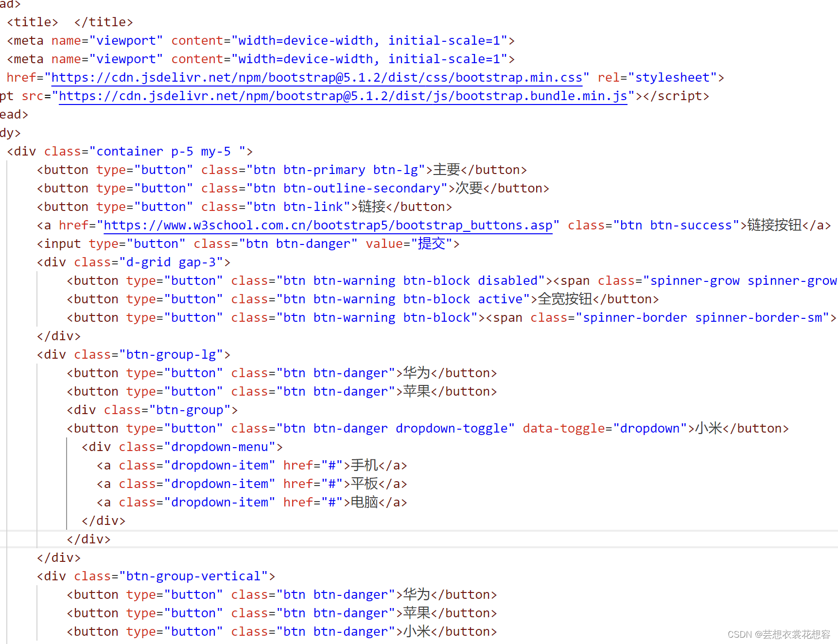Click the 链接按钮 text in anchor line

[x=775, y=226]
